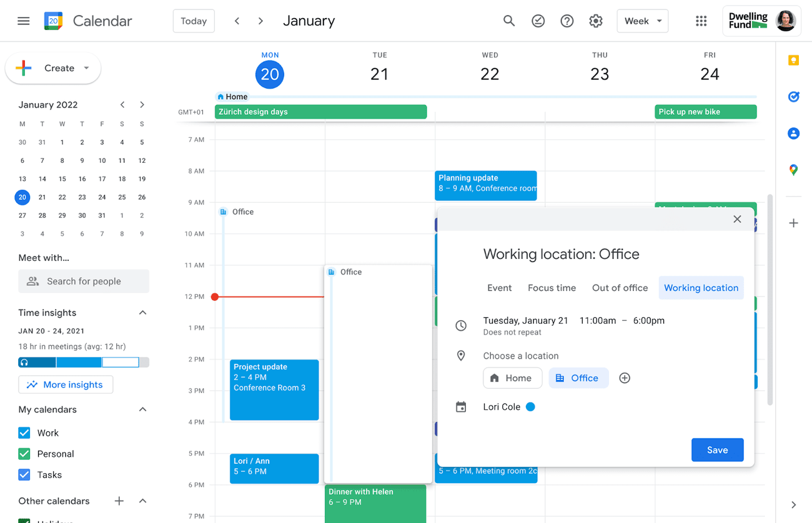
Task: Open the Create button dropdown arrow
Action: point(87,68)
